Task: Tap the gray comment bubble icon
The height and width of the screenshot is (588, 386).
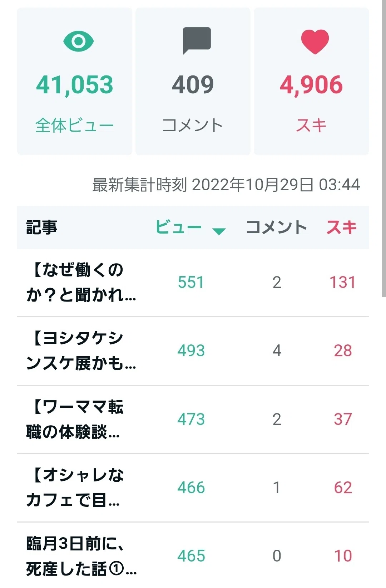Action: tap(197, 41)
